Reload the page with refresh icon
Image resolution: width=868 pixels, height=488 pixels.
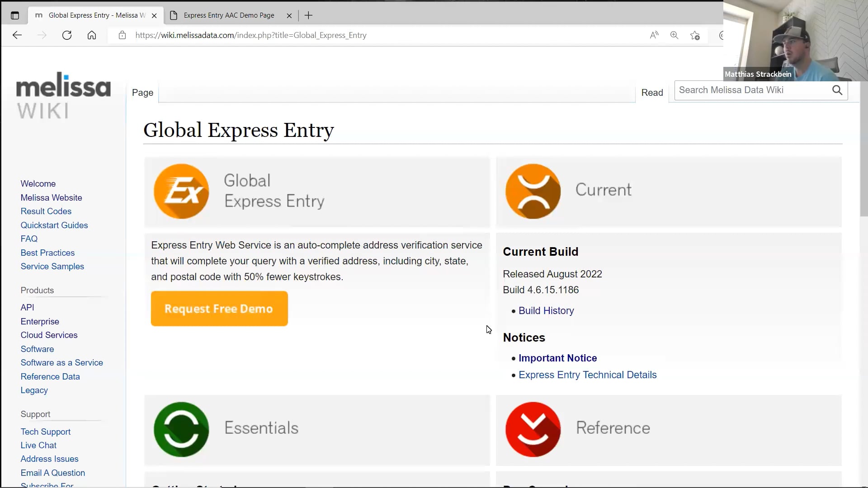[67, 35]
